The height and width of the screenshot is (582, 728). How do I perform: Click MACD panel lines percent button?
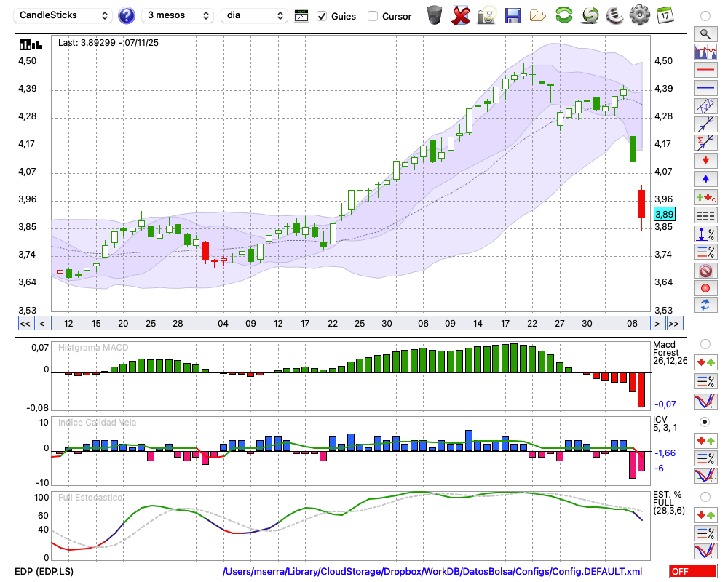(705, 381)
